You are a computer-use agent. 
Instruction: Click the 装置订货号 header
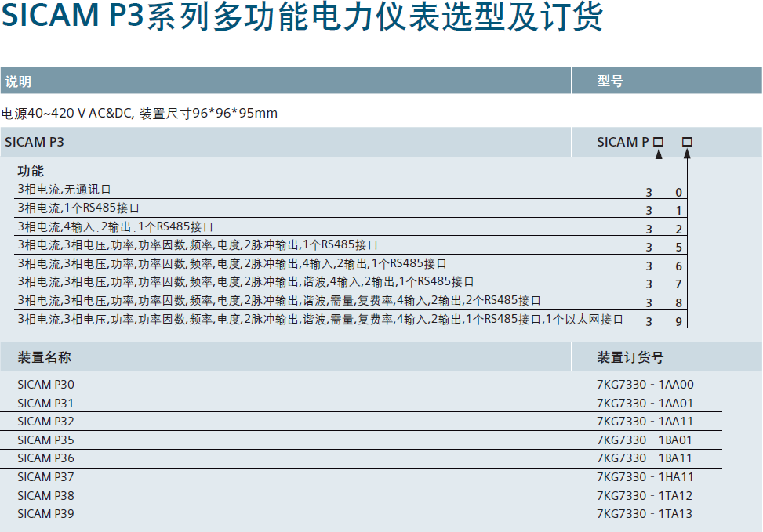(630, 357)
